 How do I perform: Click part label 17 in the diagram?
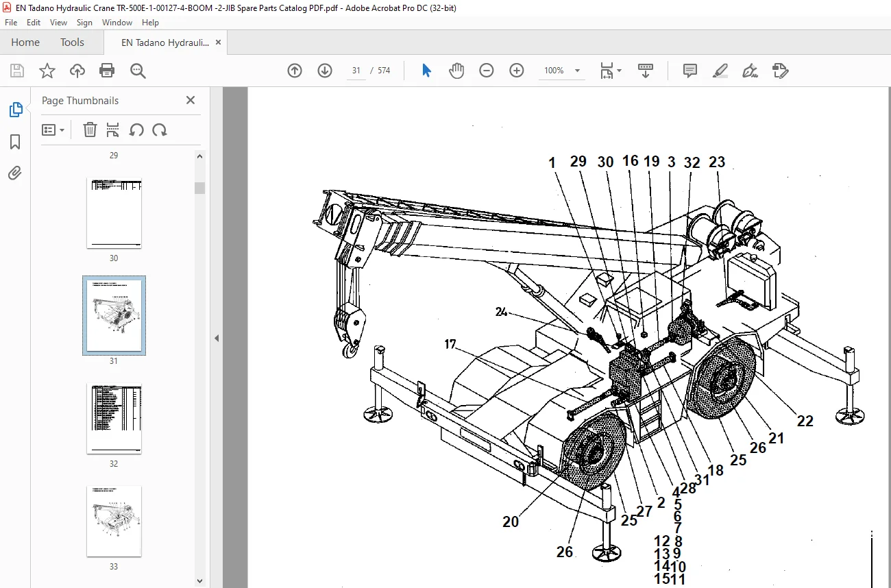pos(450,344)
